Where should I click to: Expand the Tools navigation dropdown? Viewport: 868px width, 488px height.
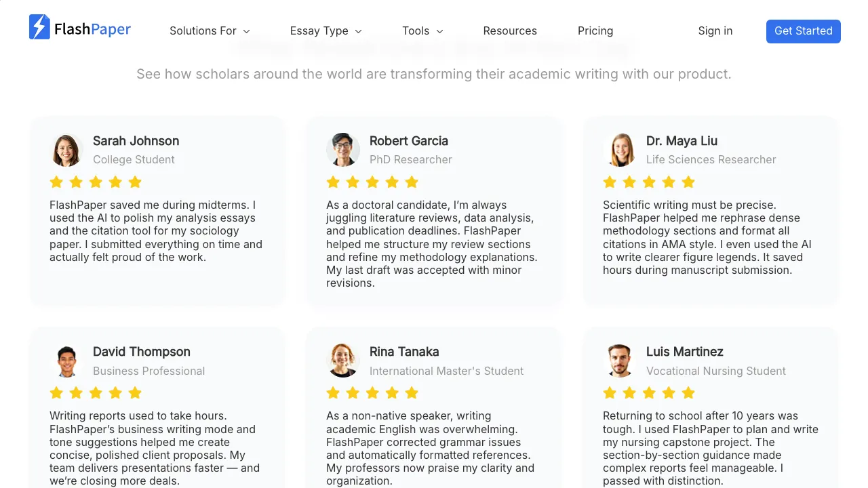pyautogui.click(x=422, y=31)
